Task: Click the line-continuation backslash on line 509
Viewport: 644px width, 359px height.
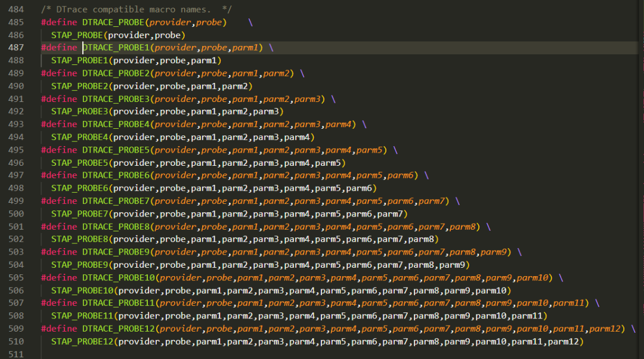Action: point(633,329)
